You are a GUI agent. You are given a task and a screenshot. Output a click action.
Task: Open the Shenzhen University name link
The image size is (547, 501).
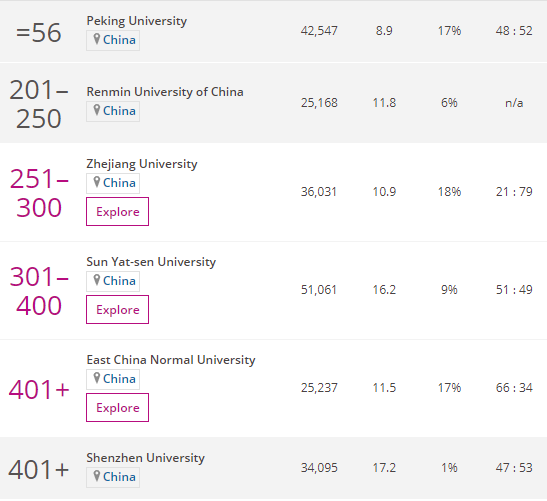coord(145,458)
